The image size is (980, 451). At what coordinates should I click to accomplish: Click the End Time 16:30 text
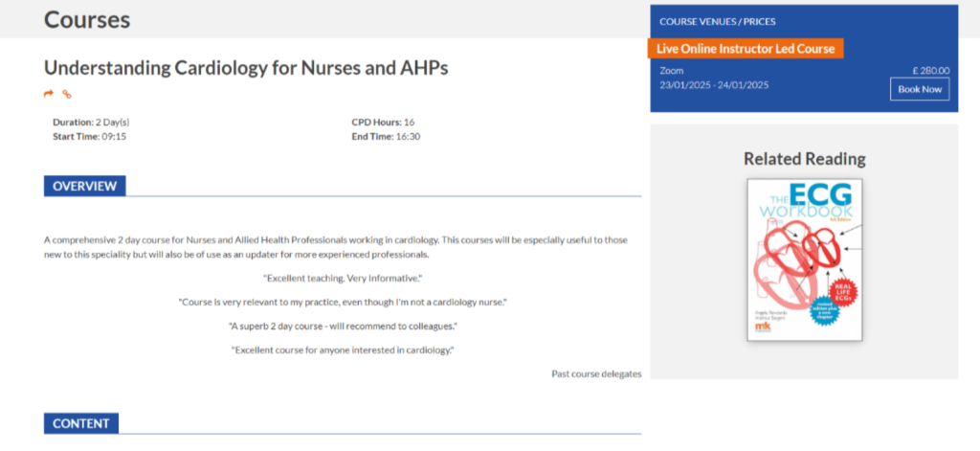[386, 137]
